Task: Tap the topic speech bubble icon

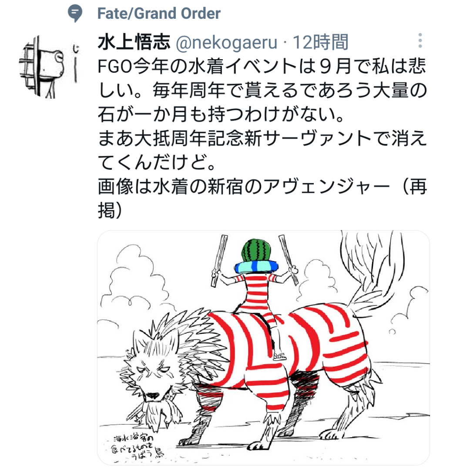Action: [75, 13]
